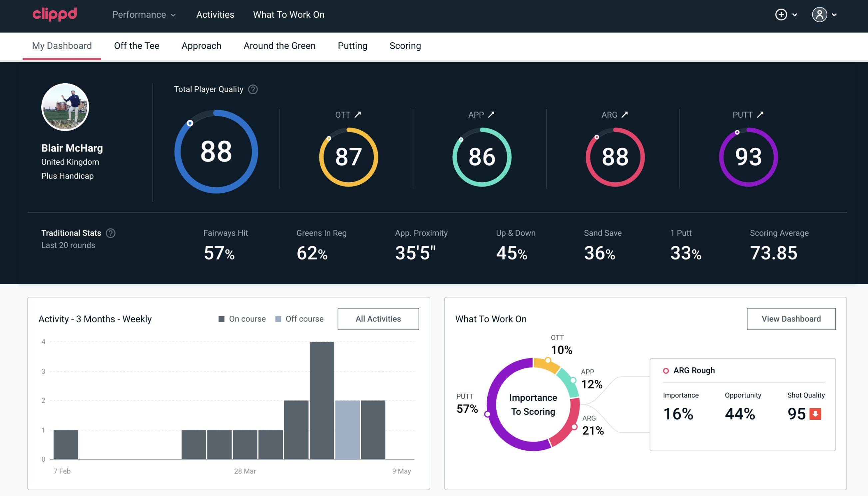This screenshot has width=868, height=496.
Task: Click the Traditional Stats help icon
Action: pos(110,233)
